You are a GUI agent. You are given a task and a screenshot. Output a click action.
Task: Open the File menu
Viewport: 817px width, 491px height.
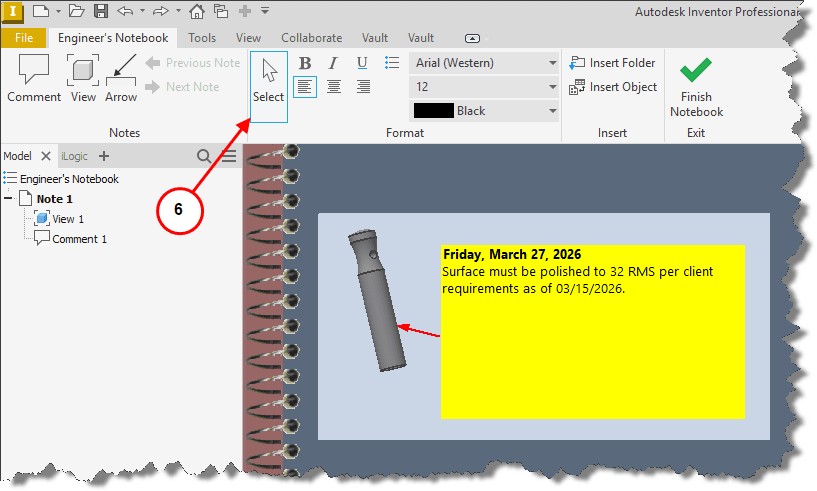click(x=24, y=38)
